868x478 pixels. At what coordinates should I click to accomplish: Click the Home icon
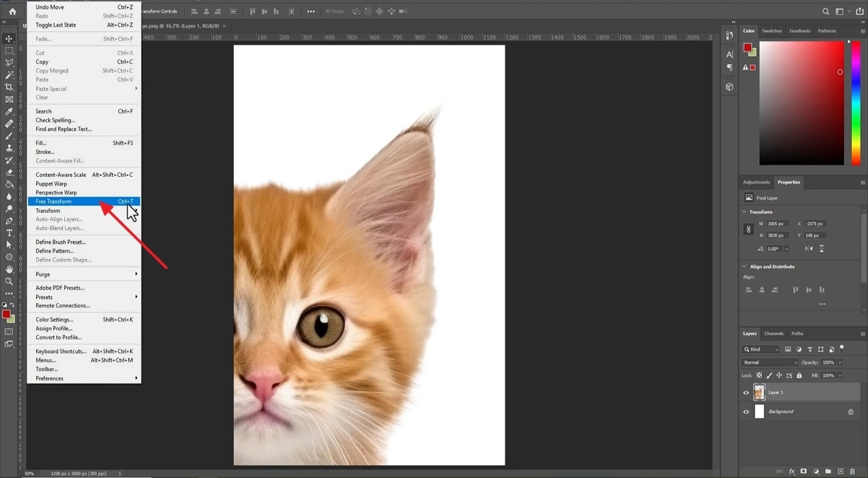point(12,11)
